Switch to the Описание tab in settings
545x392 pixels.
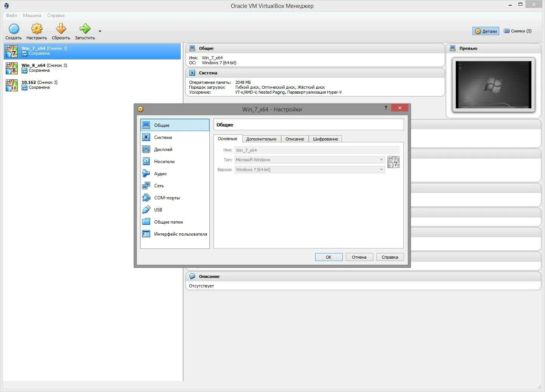click(x=295, y=139)
